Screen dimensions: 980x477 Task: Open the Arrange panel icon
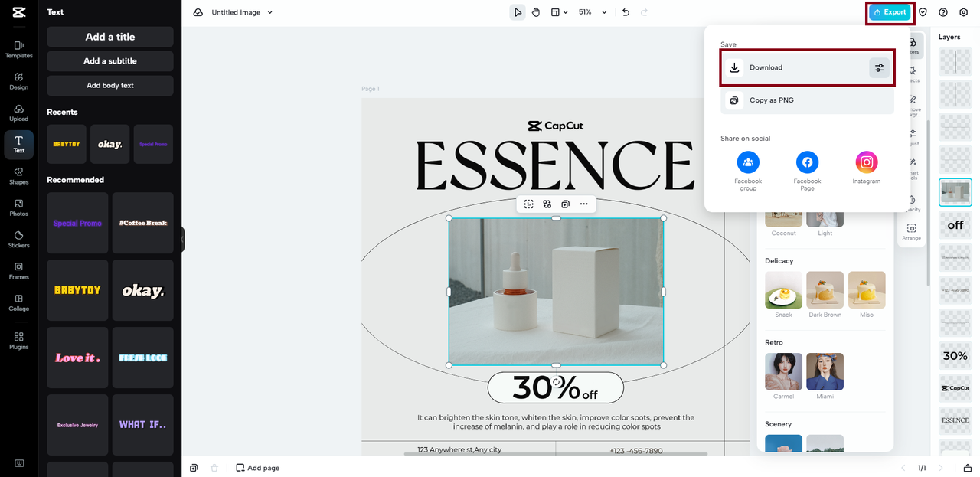[911, 232]
